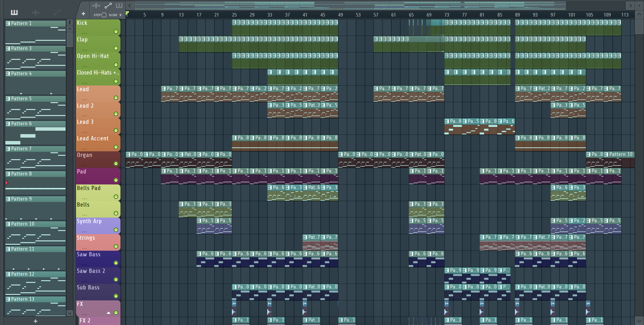Click the playlist overview minimap
Screen dimensions: 644x325
[350, 6]
